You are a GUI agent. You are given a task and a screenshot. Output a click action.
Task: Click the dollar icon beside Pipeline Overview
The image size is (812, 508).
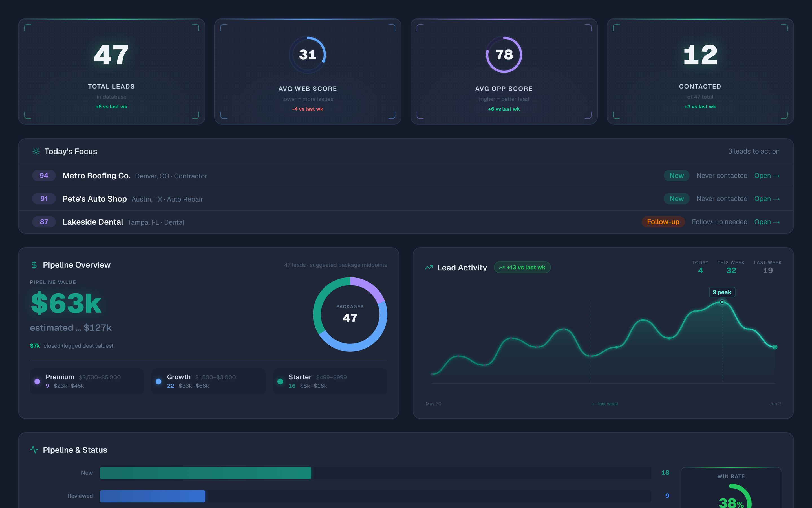pos(34,265)
